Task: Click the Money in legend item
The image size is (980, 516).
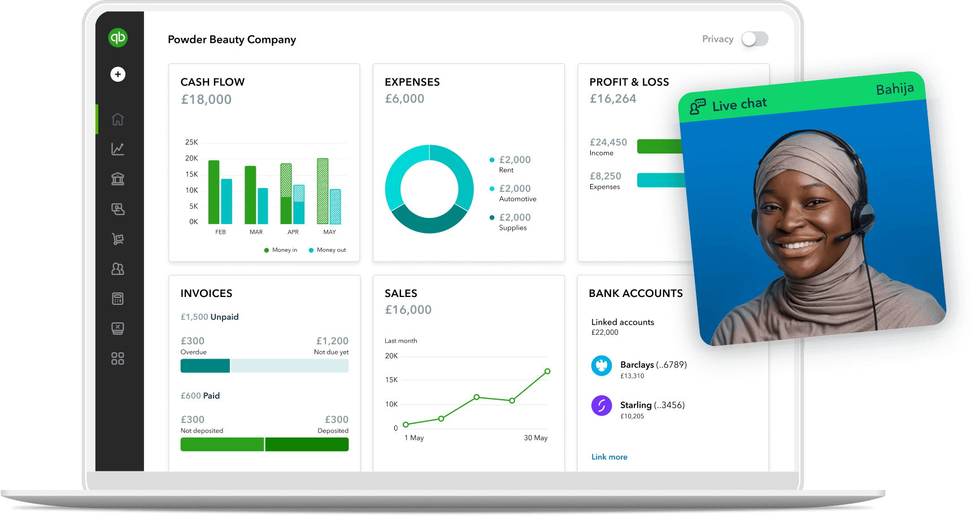Action: click(x=280, y=250)
